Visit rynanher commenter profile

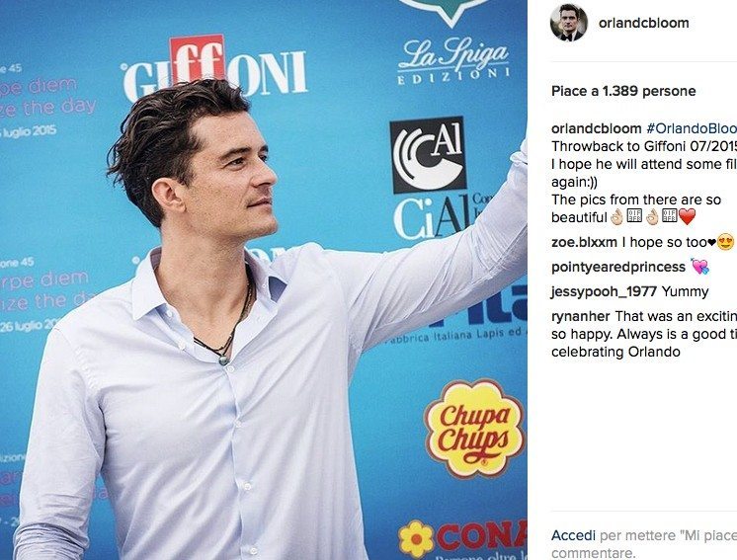pyautogui.click(x=581, y=316)
